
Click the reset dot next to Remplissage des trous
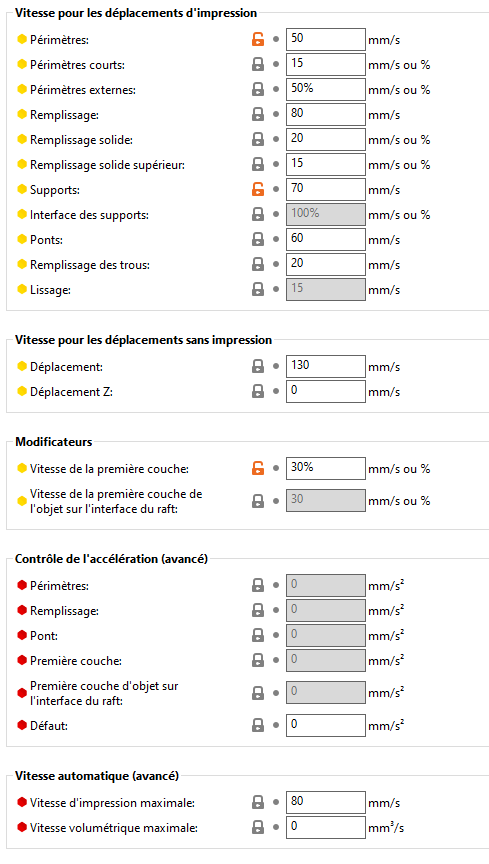276,264
